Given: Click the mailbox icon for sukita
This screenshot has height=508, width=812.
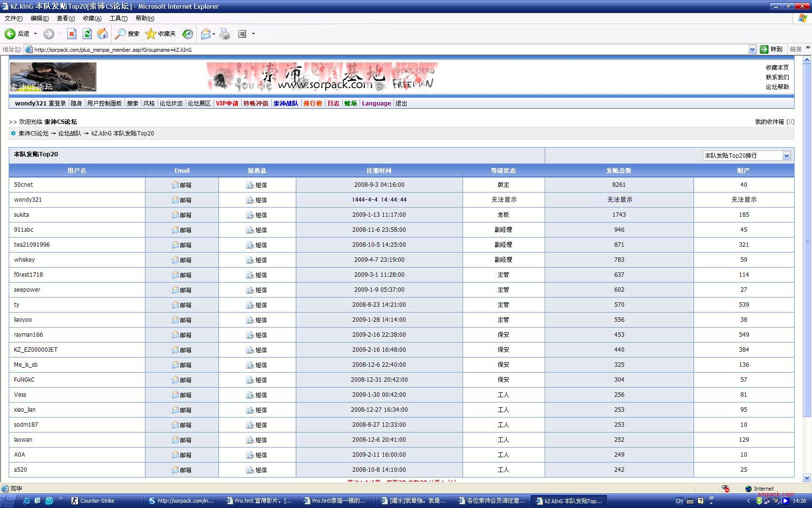Looking at the screenshot, I should click(x=175, y=215).
